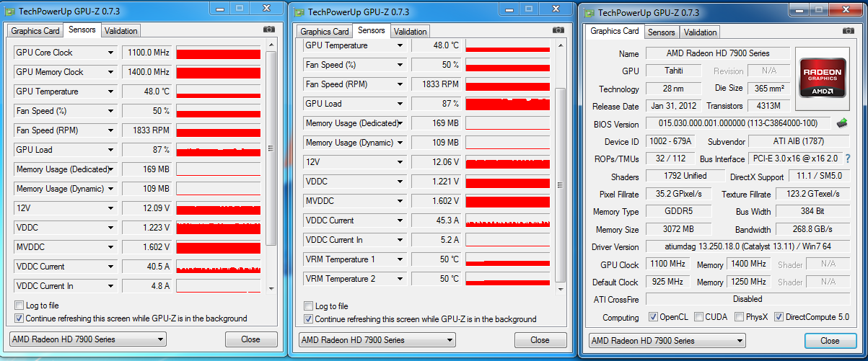Switch to Graphics Card tab in left window
868x361 pixels.
coord(35,31)
